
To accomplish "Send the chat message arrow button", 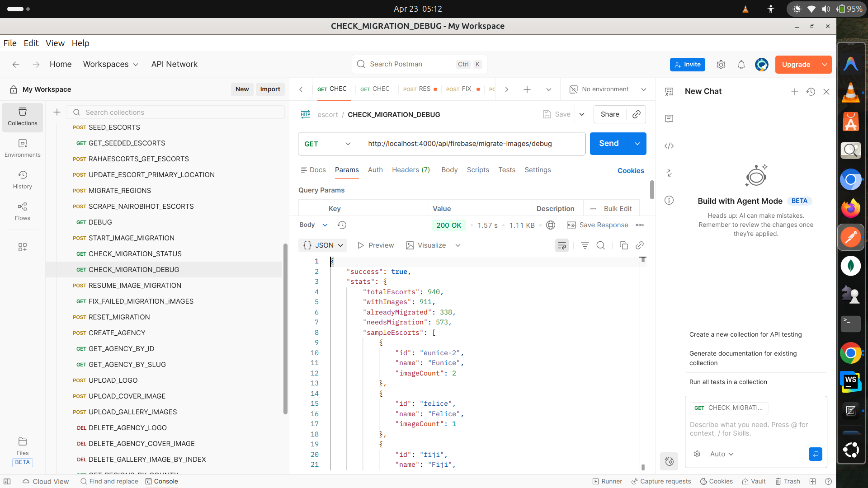I will pyautogui.click(x=816, y=454).
